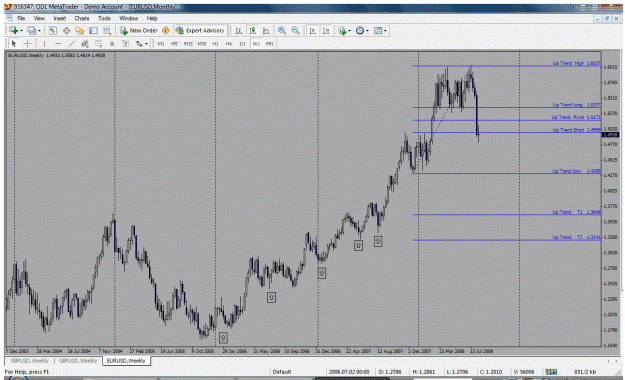Open the first GBPUSD,Weekly chart tab
This screenshot has height=380, width=625.
tap(29, 360)
